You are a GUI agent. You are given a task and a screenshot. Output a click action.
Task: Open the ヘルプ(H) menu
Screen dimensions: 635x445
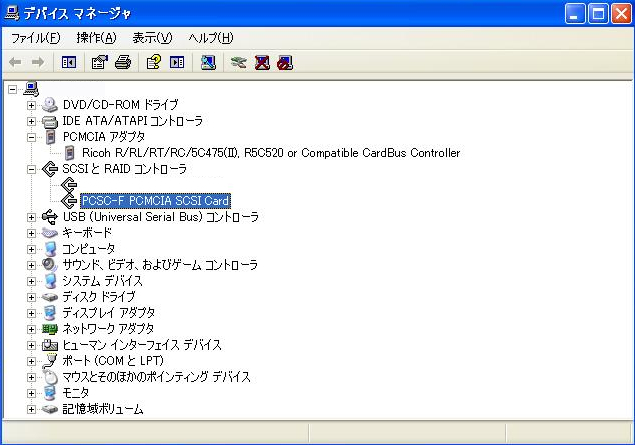tap(211, 38)
